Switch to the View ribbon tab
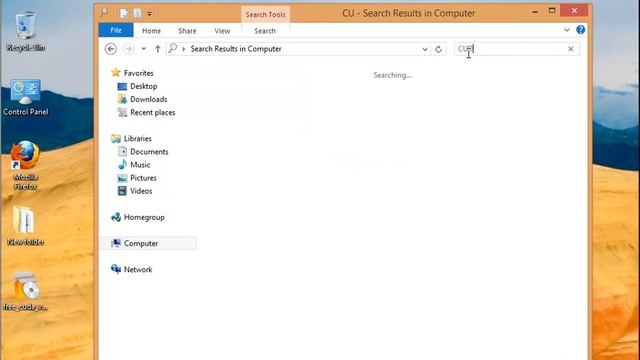 tap(222, 31)
